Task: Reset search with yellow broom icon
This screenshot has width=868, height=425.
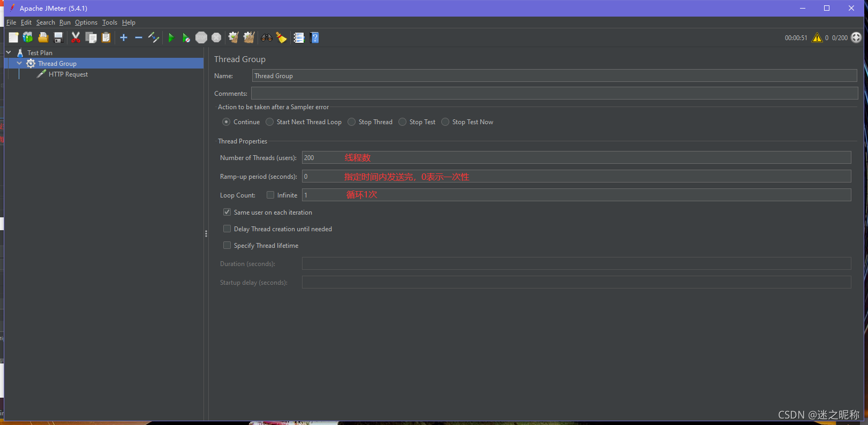Action: pos(281,37)
